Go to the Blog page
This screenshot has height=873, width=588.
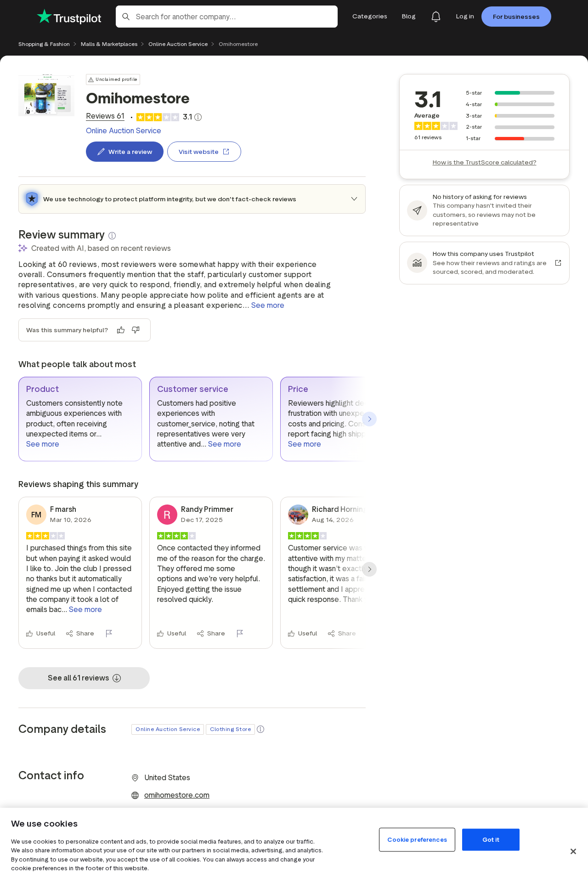(x=409, y=17)
